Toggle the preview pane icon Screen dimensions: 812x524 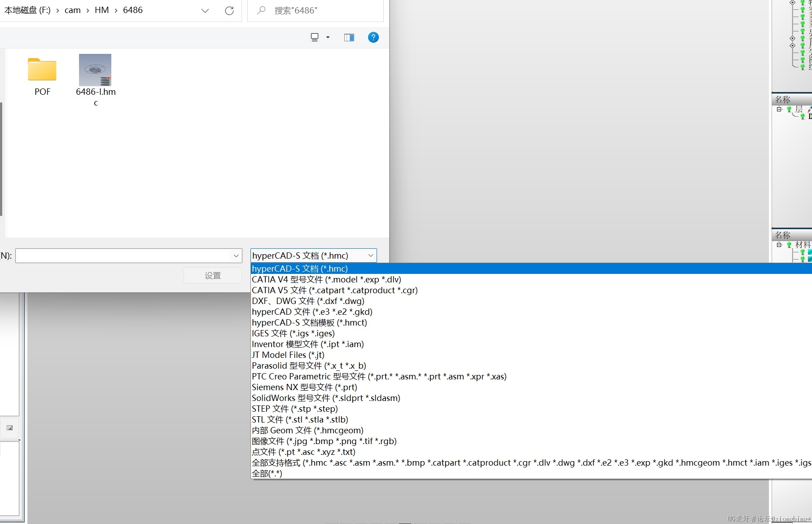tap(349, 37)
